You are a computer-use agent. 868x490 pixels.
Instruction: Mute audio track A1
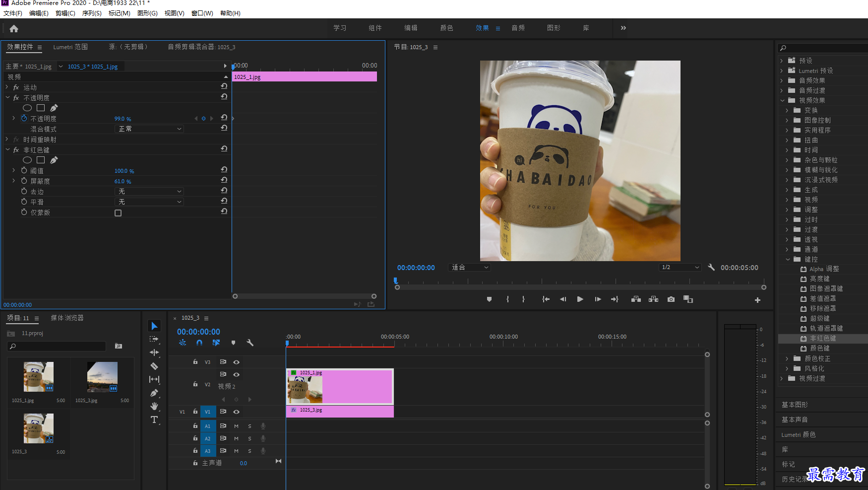click(x=237, y=426)
